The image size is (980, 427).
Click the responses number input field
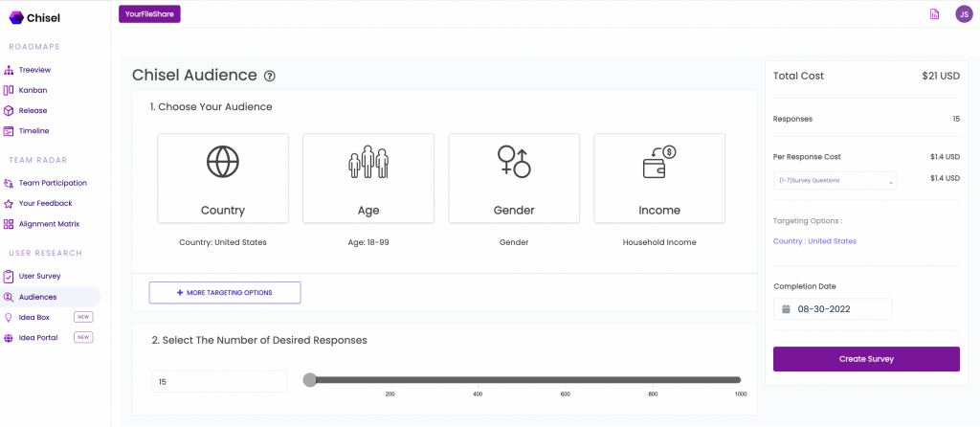(219, 381)
